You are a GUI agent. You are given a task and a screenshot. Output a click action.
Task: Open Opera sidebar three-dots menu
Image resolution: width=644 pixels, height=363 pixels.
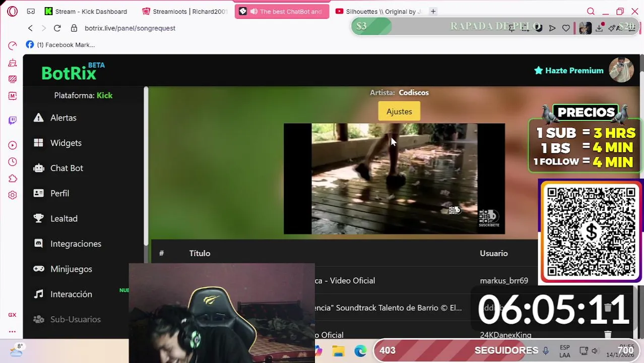coord(12,331)
